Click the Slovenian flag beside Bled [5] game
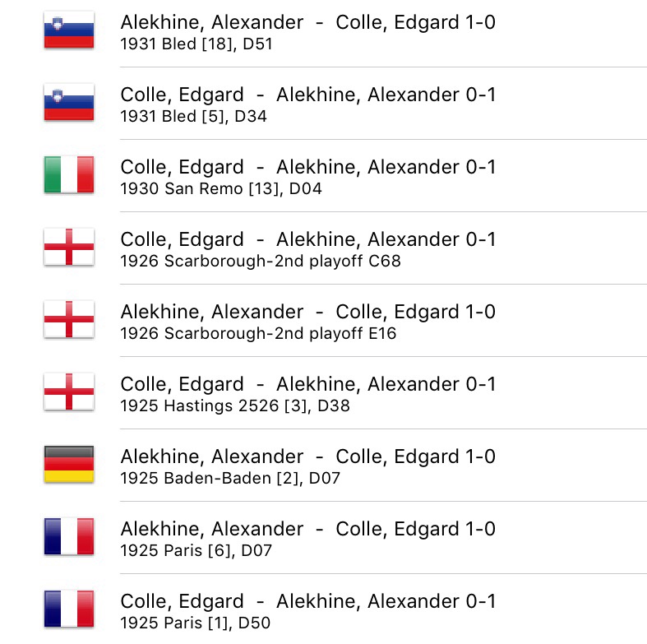The image size is (647, 644). (x=69, y=104)
